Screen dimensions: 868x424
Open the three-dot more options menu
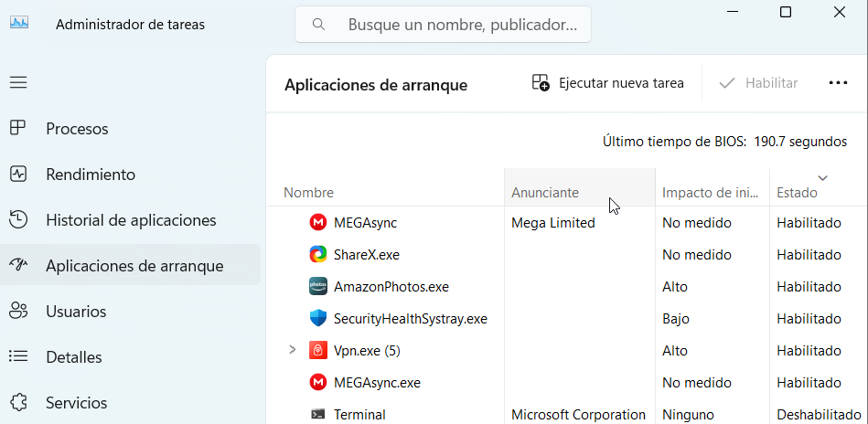[838, 83]
